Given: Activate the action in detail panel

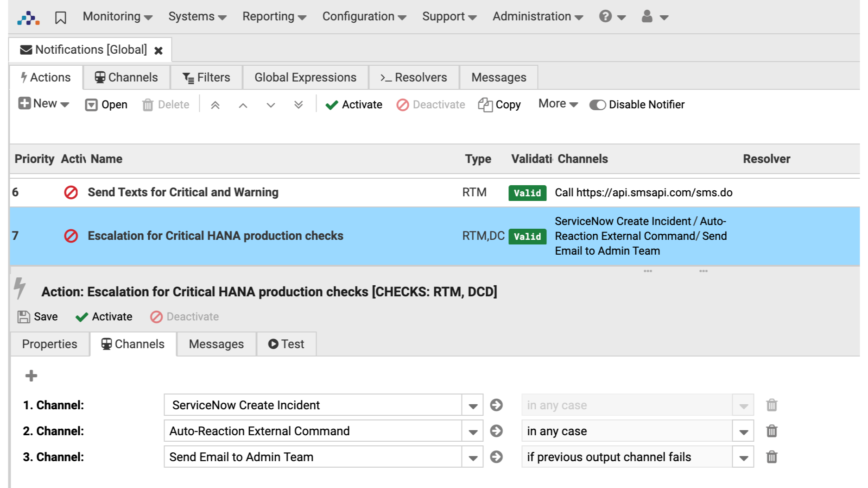Looking at the screenshot, I should point(104,317).
